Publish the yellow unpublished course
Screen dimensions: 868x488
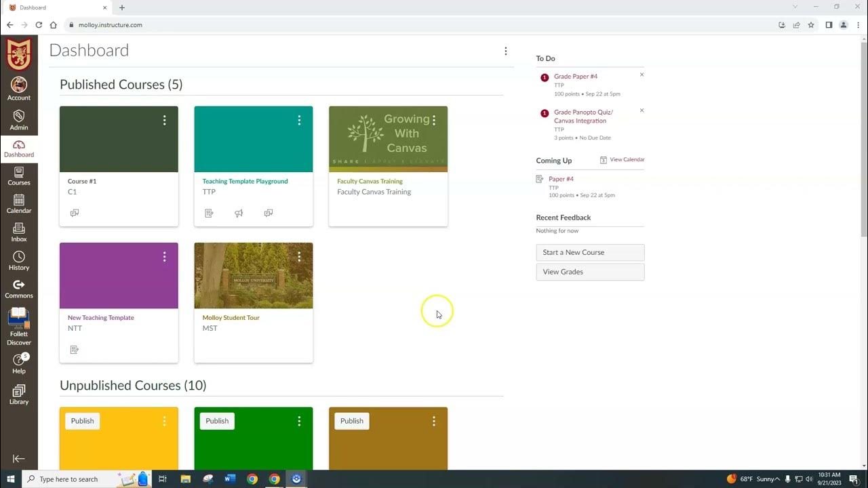(x=83, y=421)
